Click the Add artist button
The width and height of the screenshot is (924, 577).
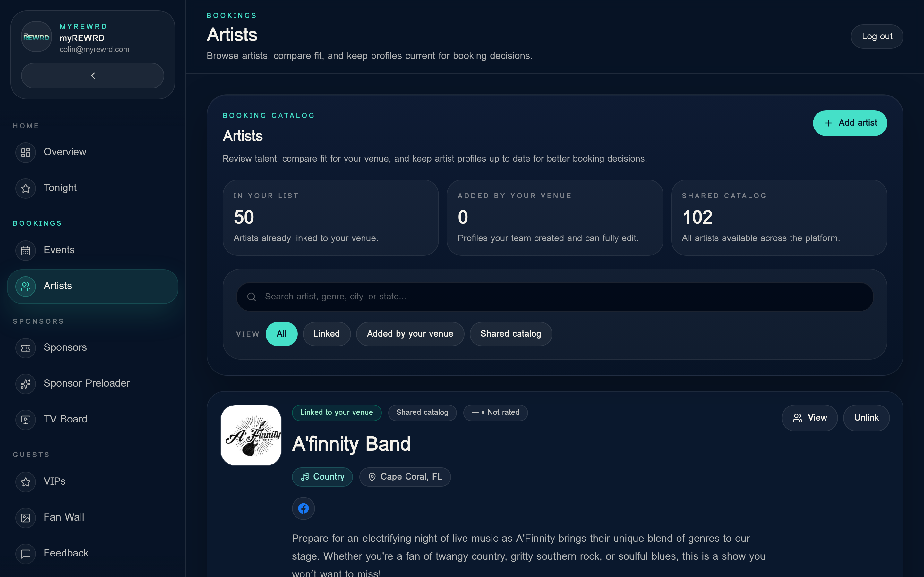click(850, 123)
